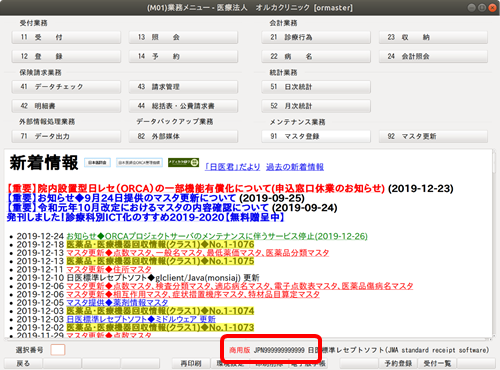Click the news panel vertical scrollbar

click(x=494, y=243)
